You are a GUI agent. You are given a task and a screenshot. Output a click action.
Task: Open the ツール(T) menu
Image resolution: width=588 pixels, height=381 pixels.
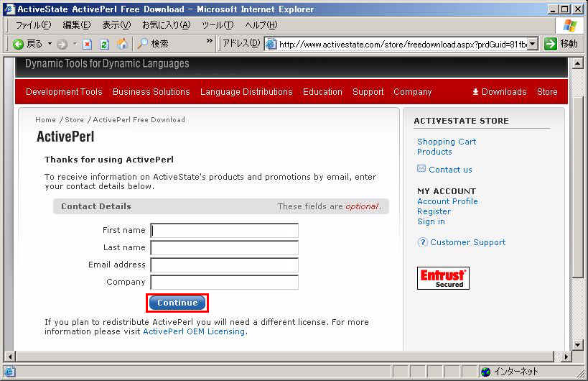[x=218, y=25]
